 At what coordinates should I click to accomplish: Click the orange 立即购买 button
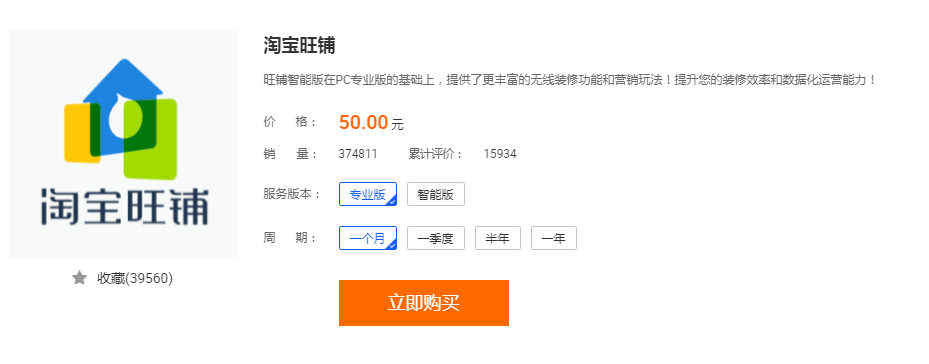coord(424,303)
